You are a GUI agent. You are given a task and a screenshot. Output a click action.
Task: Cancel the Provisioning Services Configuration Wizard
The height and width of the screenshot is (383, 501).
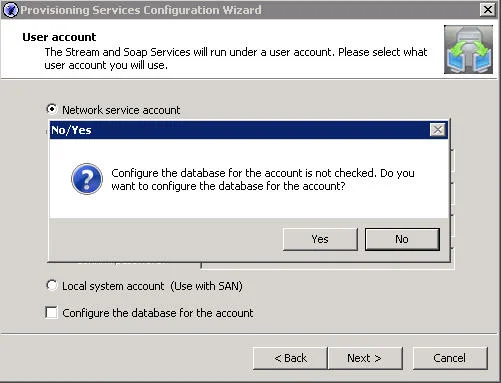point(450,358)
